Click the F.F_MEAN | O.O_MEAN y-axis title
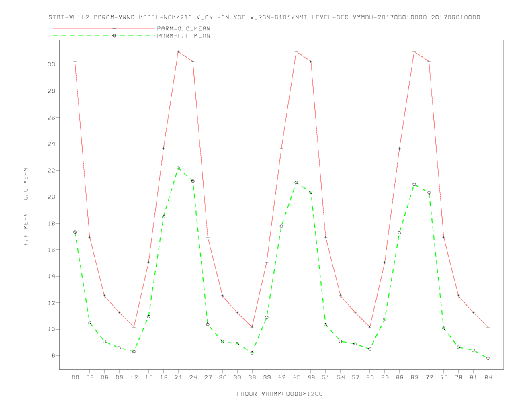 [x=26, y=207]
